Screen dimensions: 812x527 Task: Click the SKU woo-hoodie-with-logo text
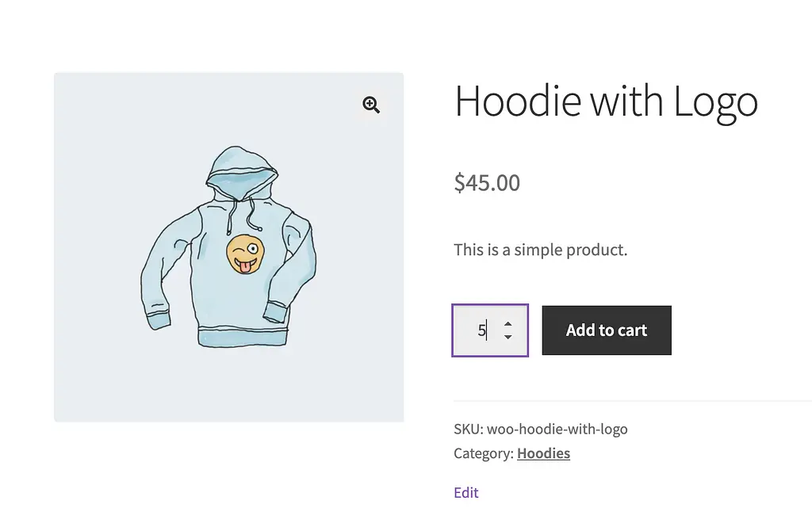(x=541, y=429)
